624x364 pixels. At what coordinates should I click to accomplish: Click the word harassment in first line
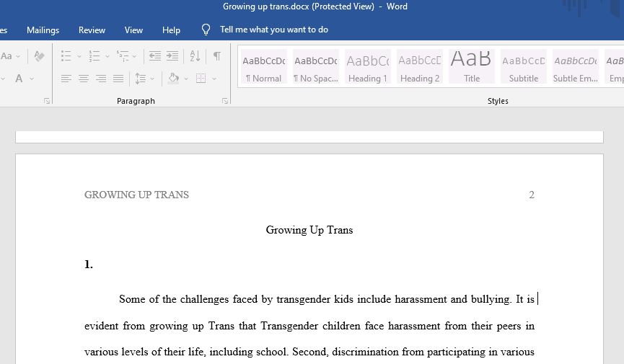tap(421, 299)
